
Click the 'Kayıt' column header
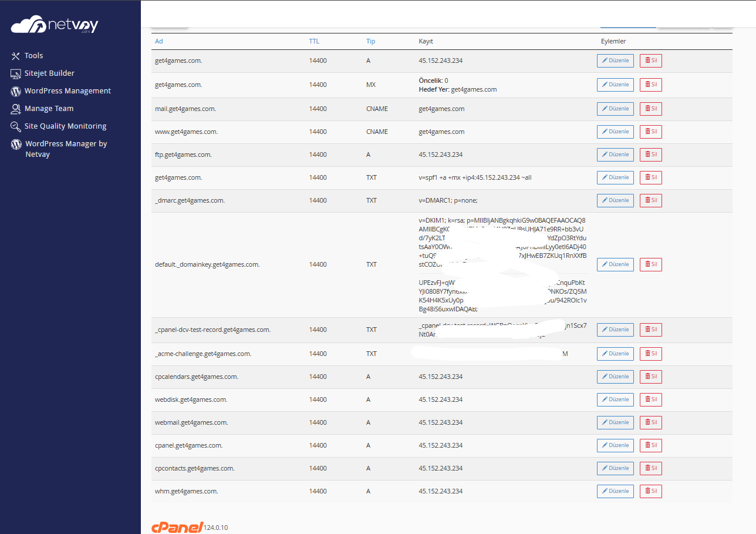click(426, 42)
